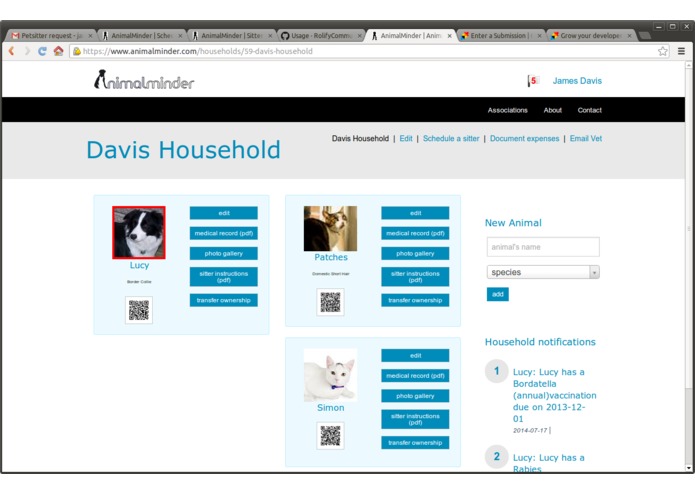This screenshot has width=695, height=494.
Task: Click 2014-07-17 notification date
Action: [x=530, y=430]
